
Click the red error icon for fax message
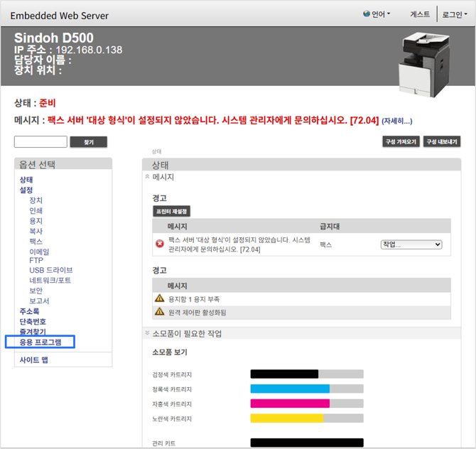tap(160, 244)
